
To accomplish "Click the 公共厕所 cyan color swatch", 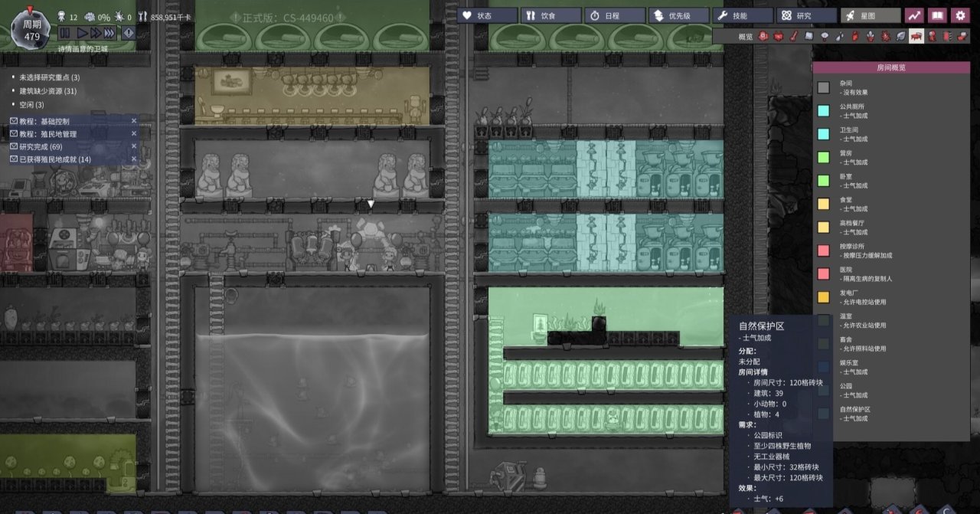I will pyautogui.click(x=823, y=111).
